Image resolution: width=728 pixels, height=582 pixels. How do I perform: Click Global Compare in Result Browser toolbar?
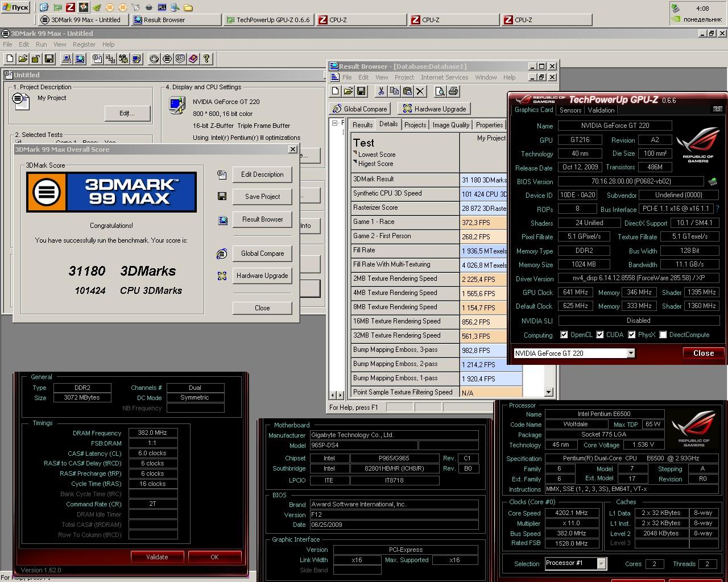(359, 109)
